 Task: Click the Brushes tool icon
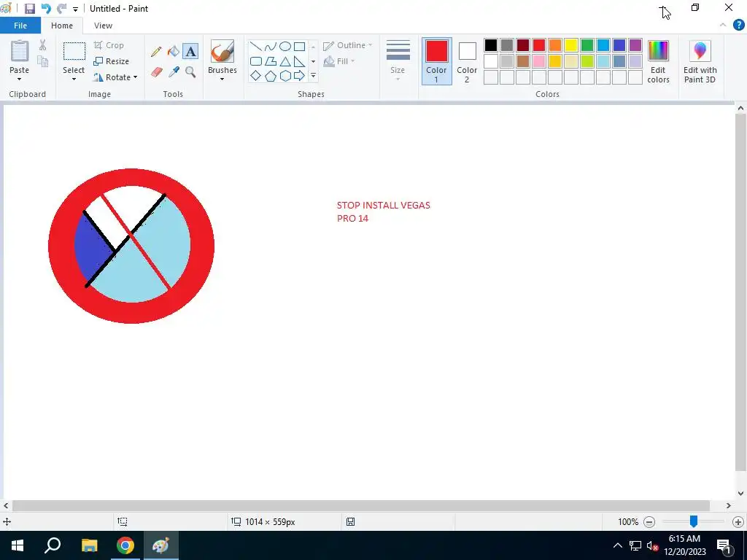(222, 52)
